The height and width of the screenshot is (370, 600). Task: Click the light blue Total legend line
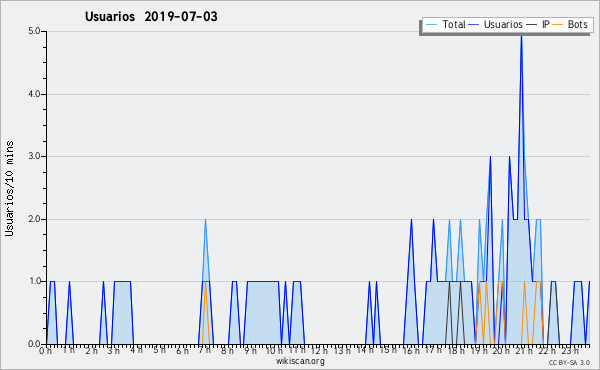coord(431,25)
